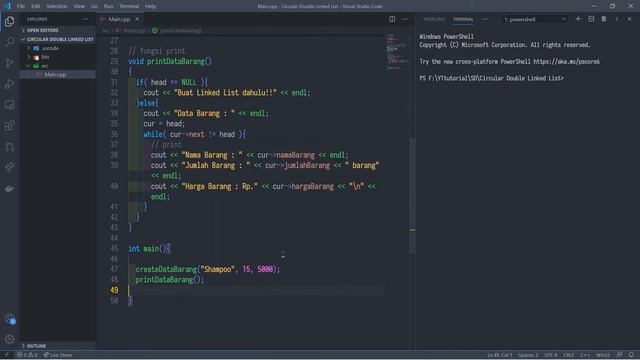Open the Help menu

pyautogui.click(x=151, y=6)
